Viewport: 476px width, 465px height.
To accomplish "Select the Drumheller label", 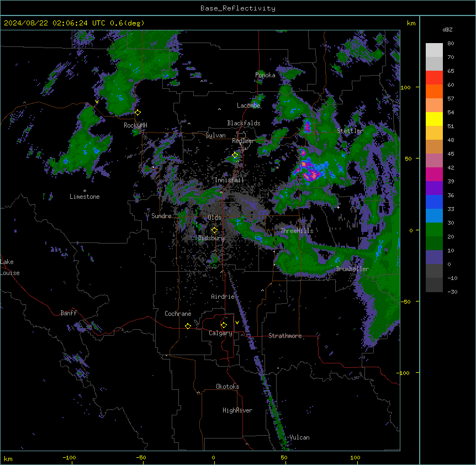I will point(352,269).
